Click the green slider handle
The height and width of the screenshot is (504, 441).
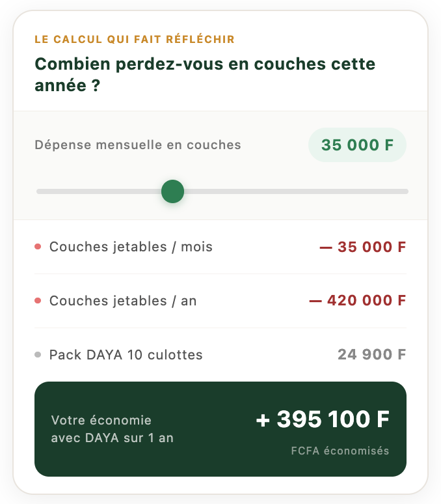click(x=172, y=191)
